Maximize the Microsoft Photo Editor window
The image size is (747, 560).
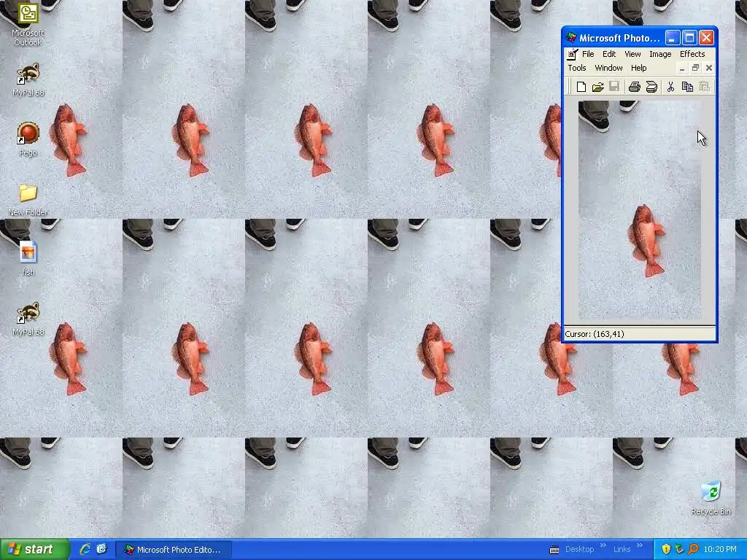tap(689, 38)
